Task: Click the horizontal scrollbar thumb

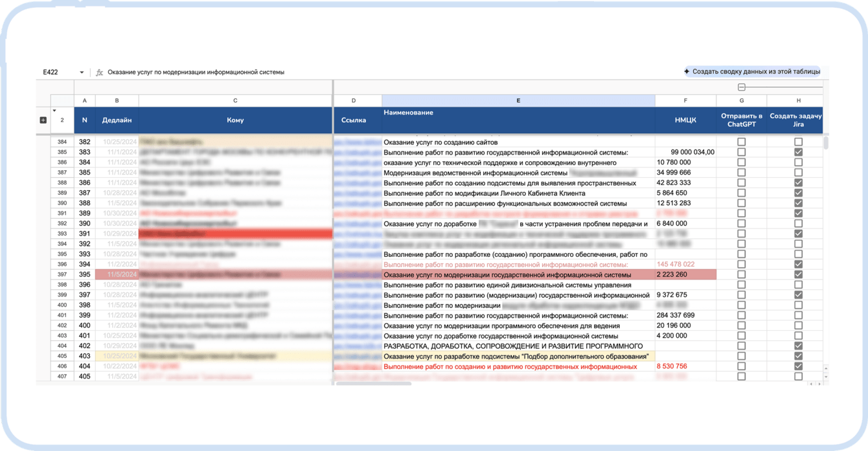Action: point(374,384)
